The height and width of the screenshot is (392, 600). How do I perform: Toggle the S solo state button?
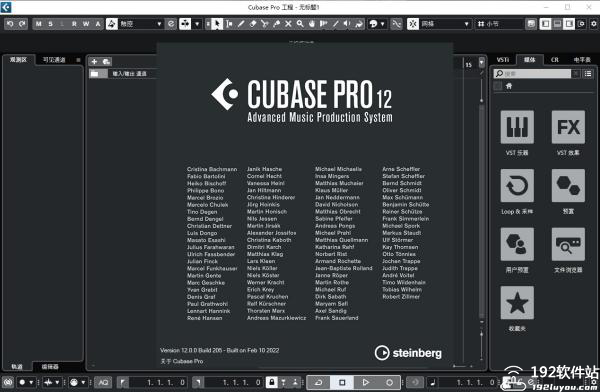pos(51,24)
